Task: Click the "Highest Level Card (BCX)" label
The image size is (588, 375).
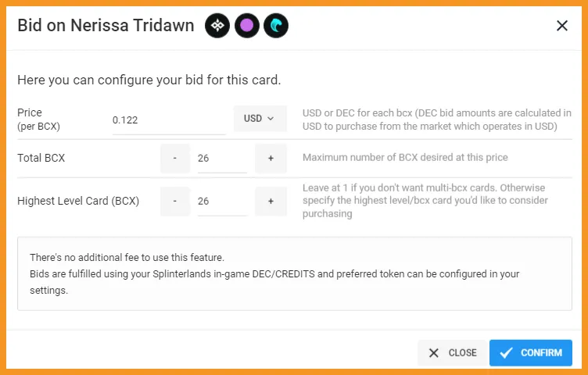Action: click(x=78, y=202)
